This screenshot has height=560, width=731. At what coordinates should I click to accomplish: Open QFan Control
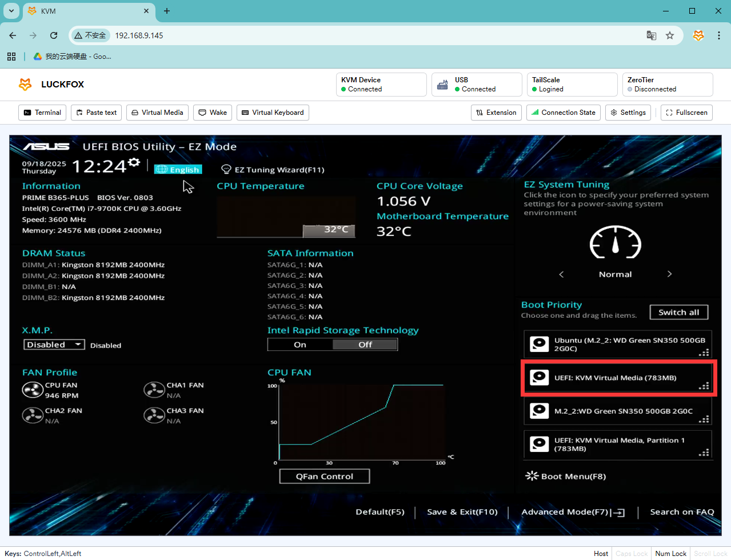click(x=324, y=476)
